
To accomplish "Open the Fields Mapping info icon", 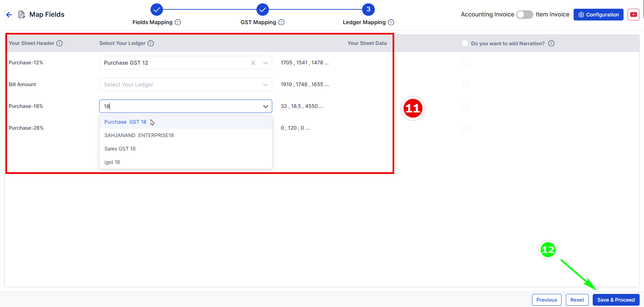I will 178,22.
